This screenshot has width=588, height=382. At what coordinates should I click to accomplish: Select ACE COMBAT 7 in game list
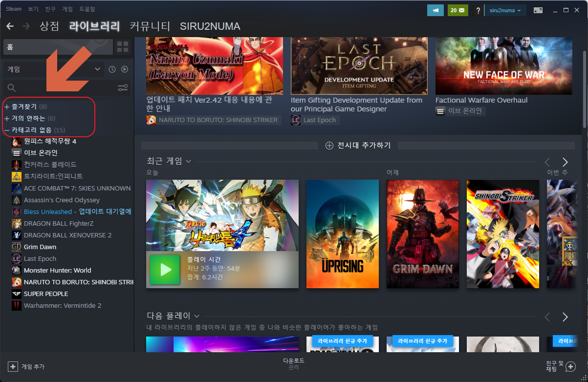[x=72, y=188]
